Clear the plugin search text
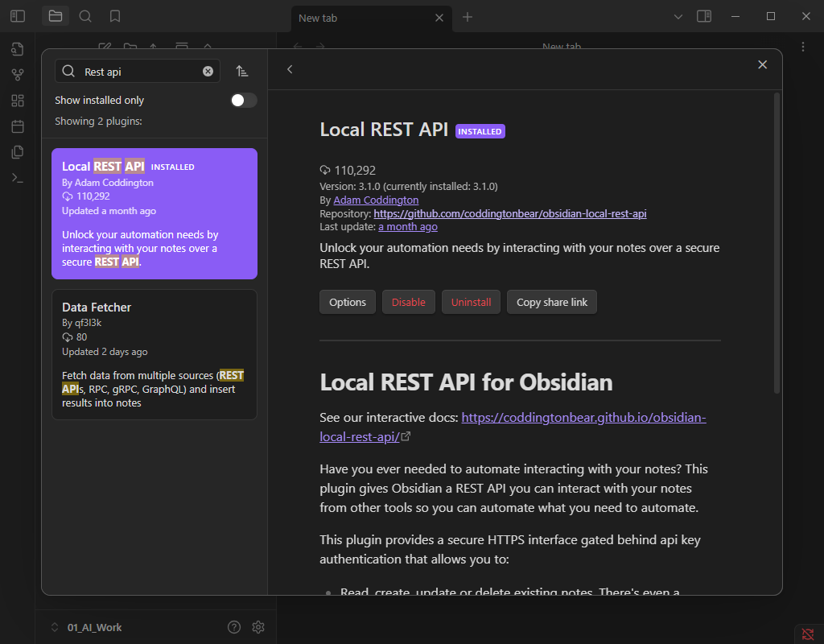 (x=208, y=72)
